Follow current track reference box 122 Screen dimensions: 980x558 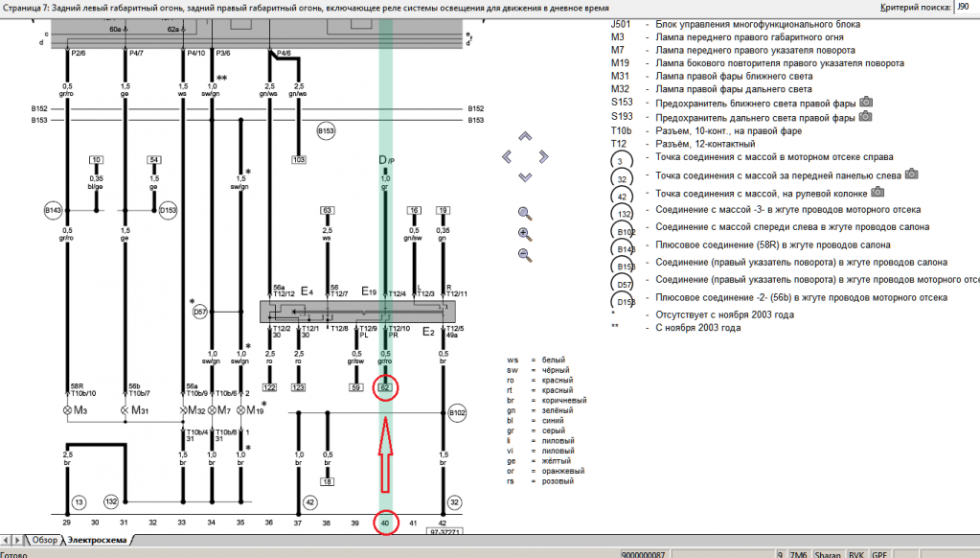[269, 386]
